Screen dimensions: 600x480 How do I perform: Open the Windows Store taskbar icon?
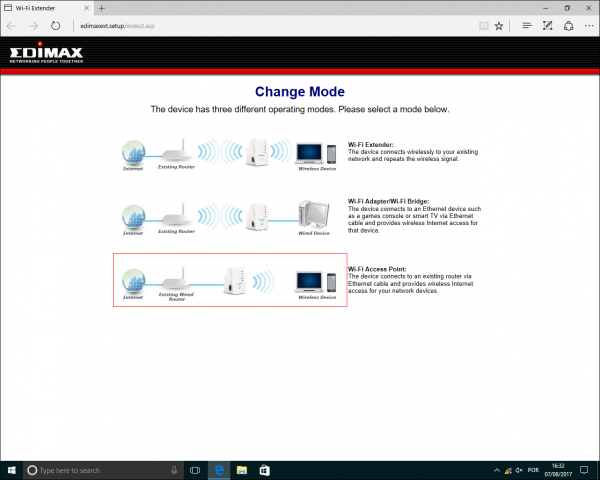(x=264, y=470)
